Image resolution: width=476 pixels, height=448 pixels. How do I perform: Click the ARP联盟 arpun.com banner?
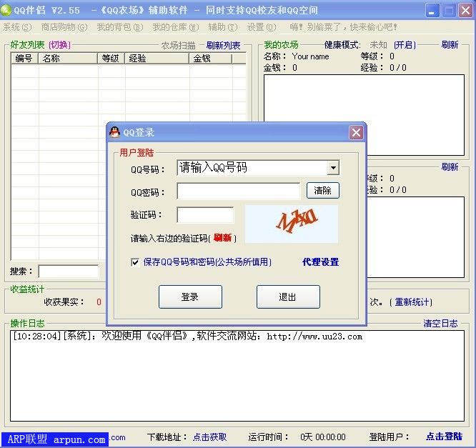(x=55, y=439)
